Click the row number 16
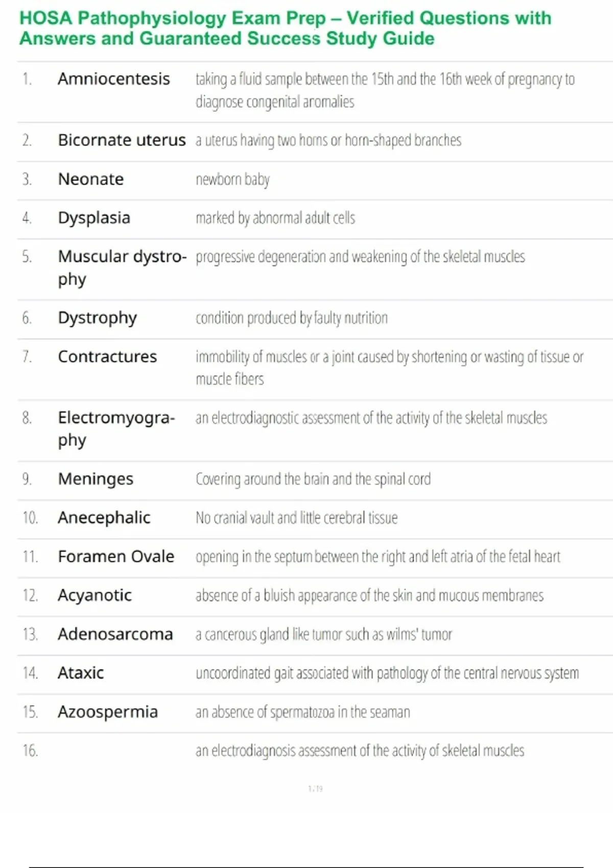This screenshot has height=868, width=613. [30, 751]
